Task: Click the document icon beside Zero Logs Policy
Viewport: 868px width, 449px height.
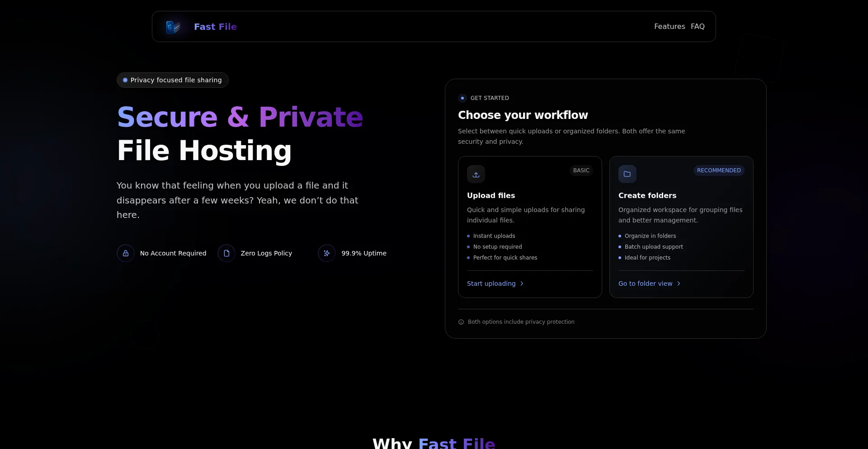Action: point(226,253)
